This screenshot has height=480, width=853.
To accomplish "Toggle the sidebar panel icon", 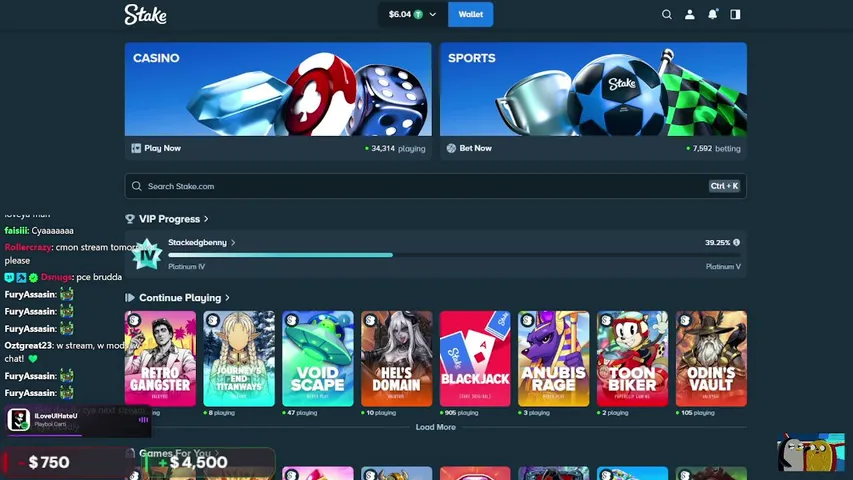I will coord(735,15).
